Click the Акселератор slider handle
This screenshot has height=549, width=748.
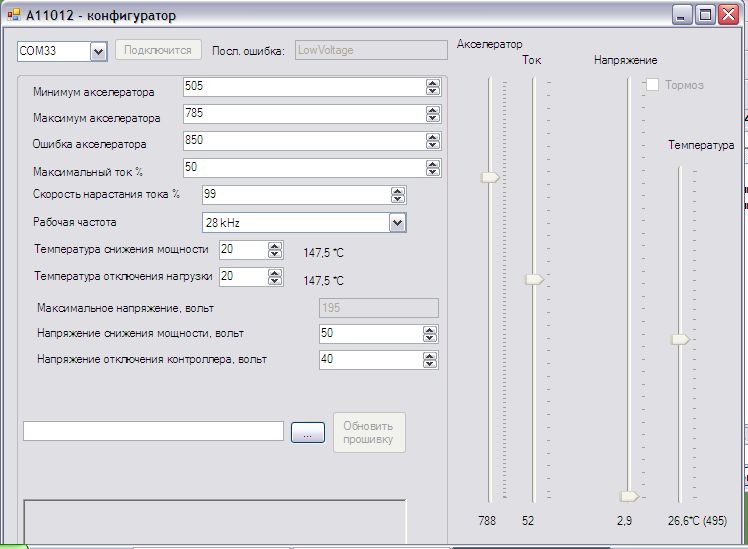point(490,177)
